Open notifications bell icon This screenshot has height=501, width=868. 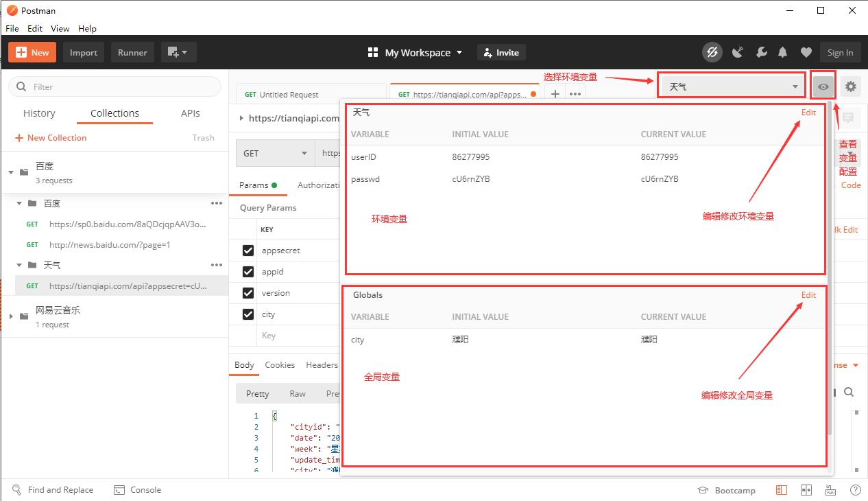point(783,52)
